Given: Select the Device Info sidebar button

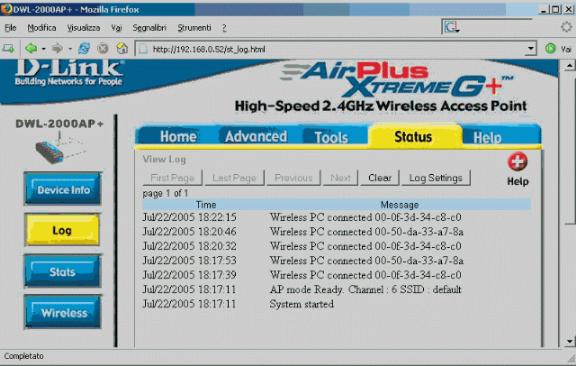Looking at the screenshot, I should point(63,189).
